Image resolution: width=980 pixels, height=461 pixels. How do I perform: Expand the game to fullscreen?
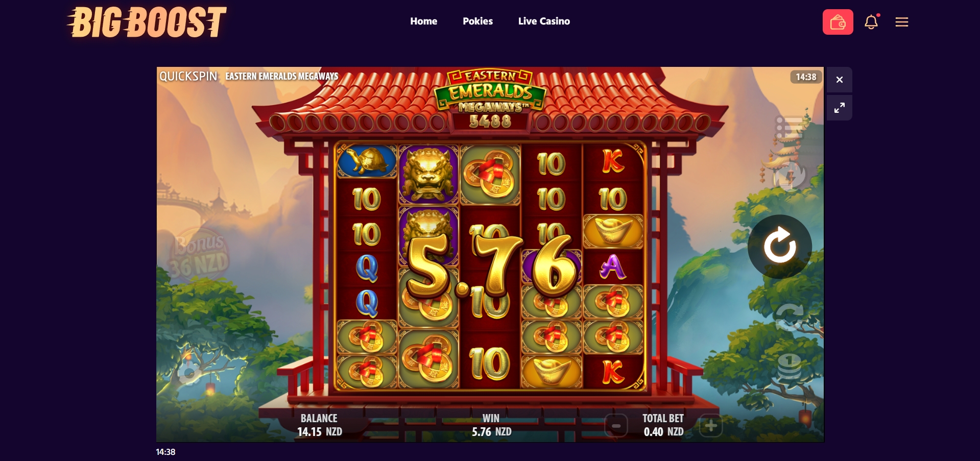[840, 108]
